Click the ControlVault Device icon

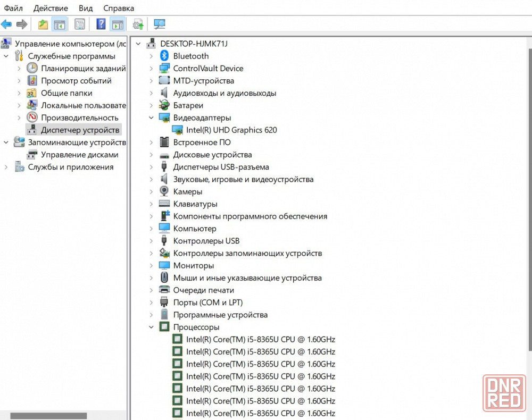pos(164,68)
